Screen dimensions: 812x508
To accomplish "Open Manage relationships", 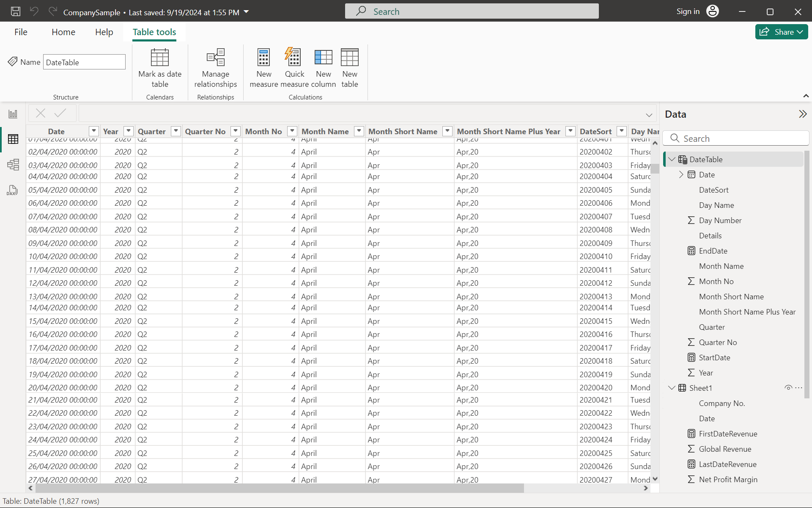I will point(216,68).
